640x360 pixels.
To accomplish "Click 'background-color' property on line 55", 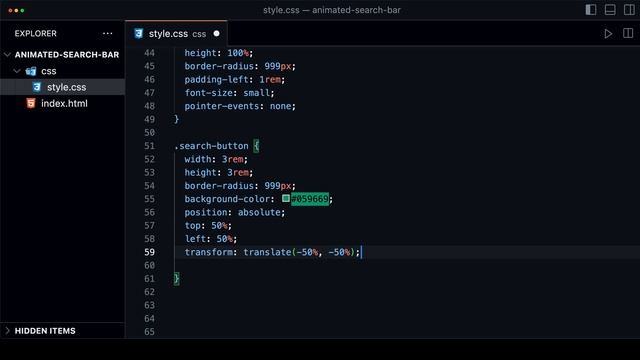I will [227, 199].
